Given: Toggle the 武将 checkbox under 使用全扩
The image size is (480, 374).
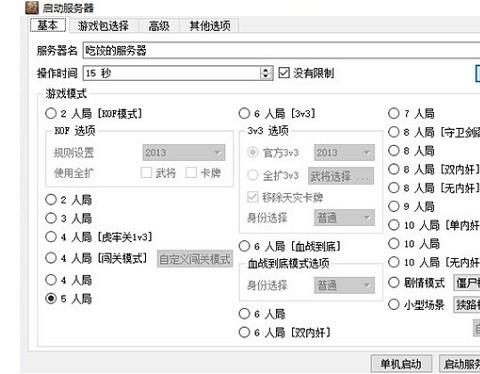Looking at the screenshot, I should 146,172.
